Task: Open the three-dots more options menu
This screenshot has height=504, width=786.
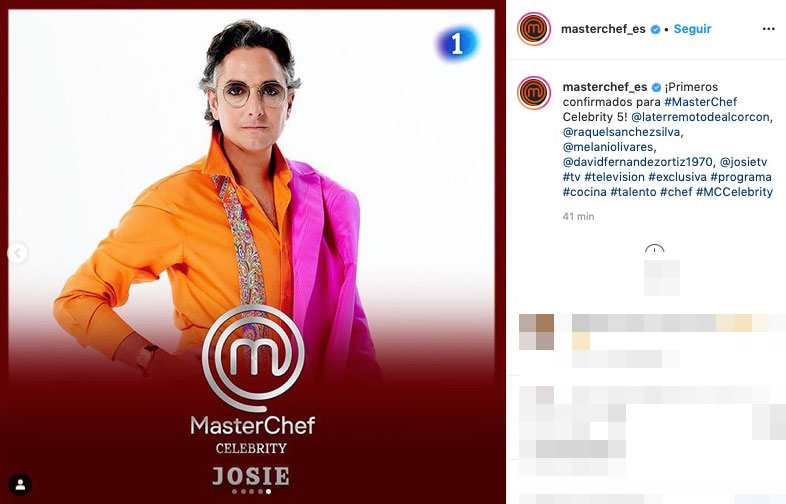Action: (x=768, y=29)
